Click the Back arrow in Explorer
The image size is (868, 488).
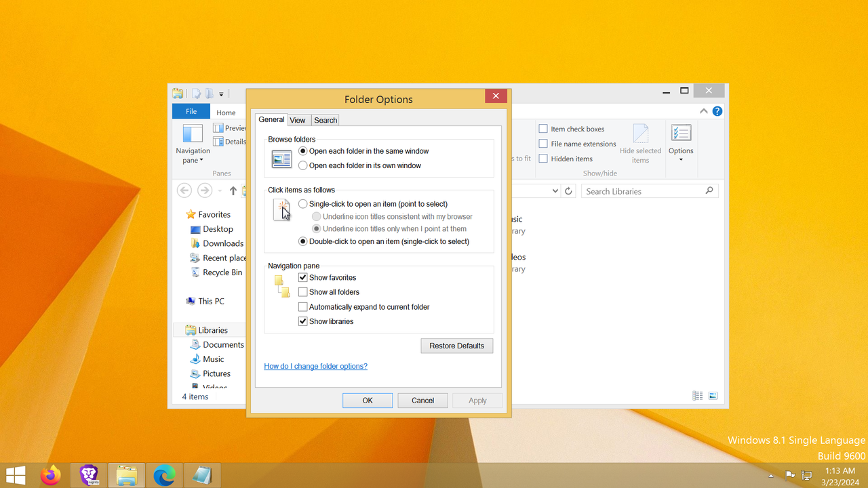pyautogui.click(x=184, y=191)
